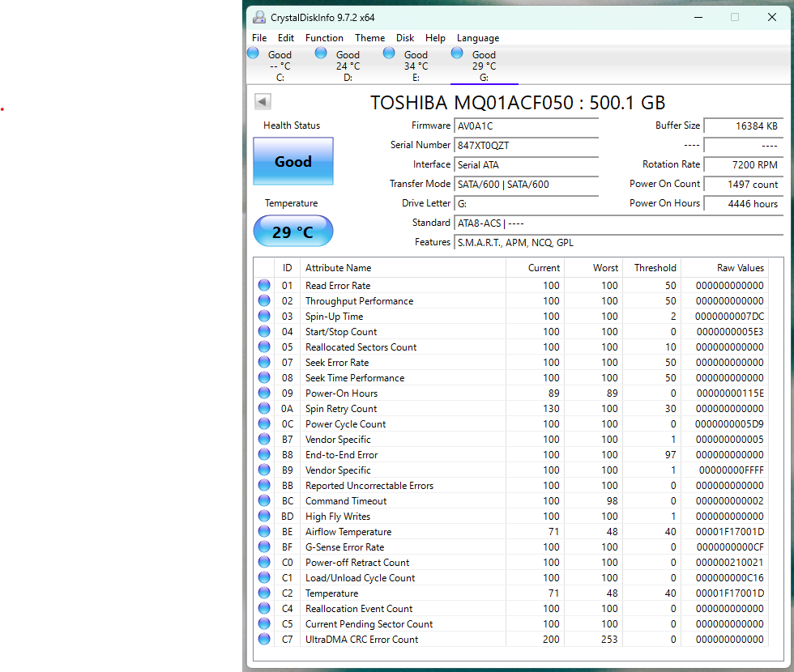Click status orb for Read Error Rate
This screenshot has height=672, width=794.
click(264, 286)
